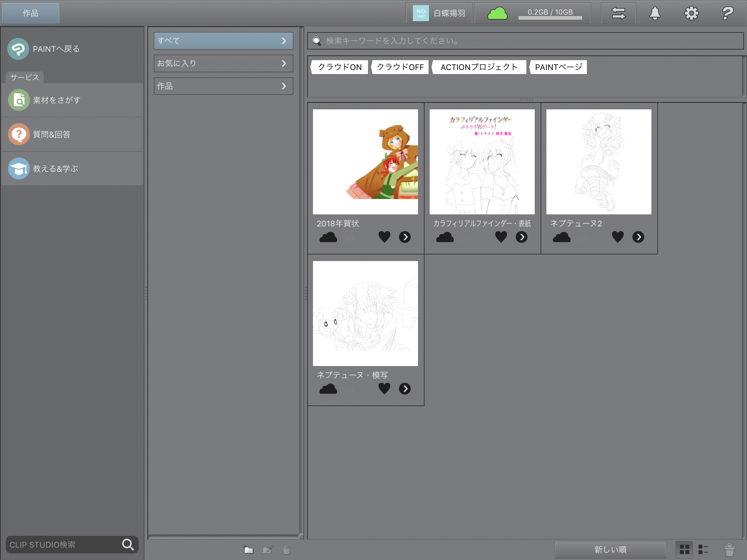Click the green cloud sync icon

[497, 13]
